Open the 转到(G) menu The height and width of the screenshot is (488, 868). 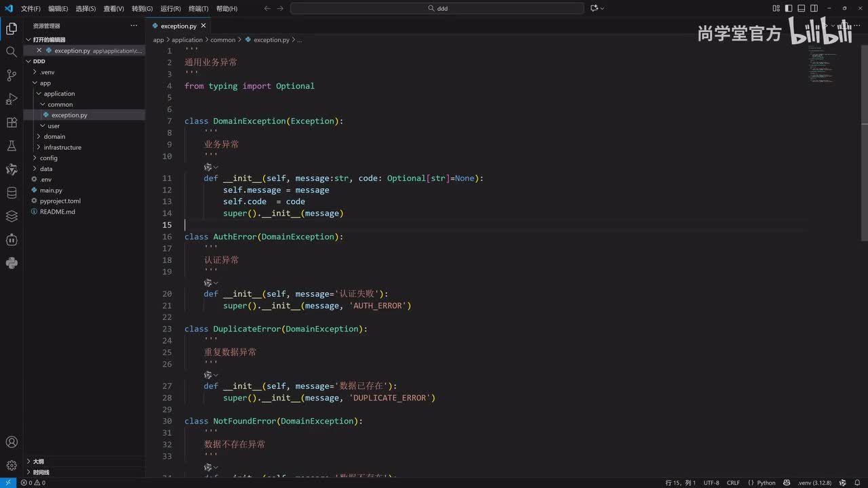[142, 8]
